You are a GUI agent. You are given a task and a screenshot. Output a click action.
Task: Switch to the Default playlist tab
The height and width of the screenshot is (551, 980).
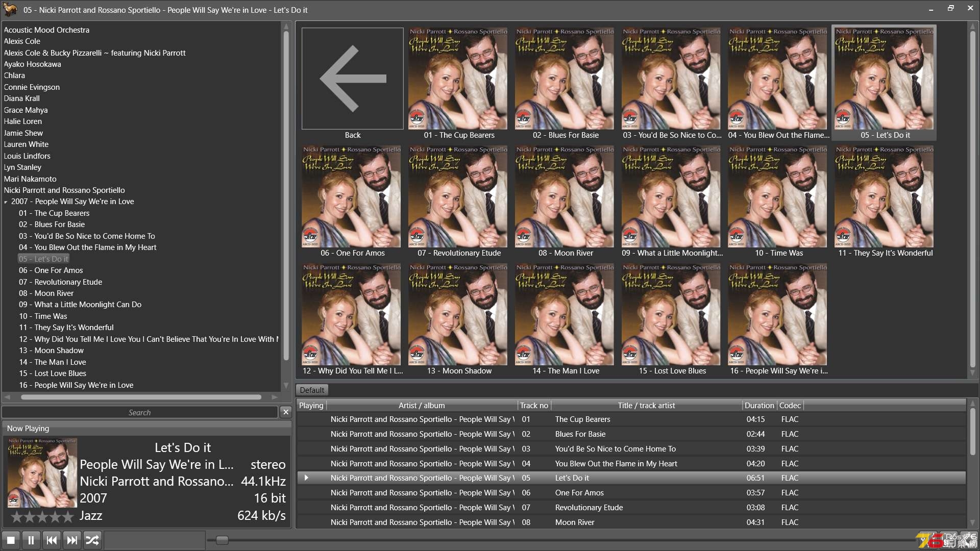point(312,390)
